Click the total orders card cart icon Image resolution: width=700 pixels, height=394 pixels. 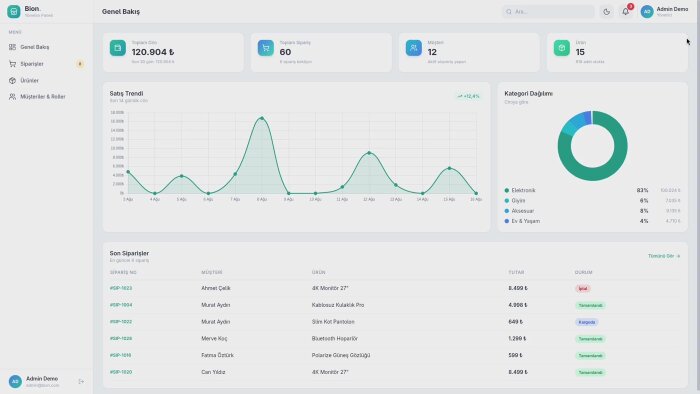(266, 48)
